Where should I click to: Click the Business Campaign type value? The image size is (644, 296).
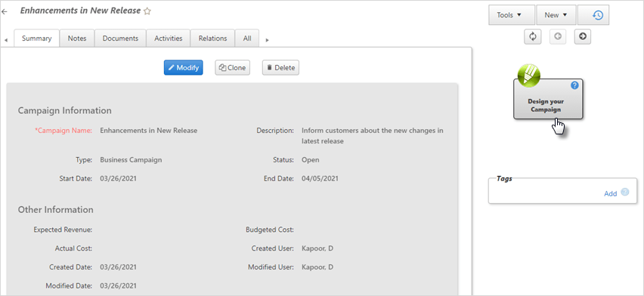click(131, 160)
